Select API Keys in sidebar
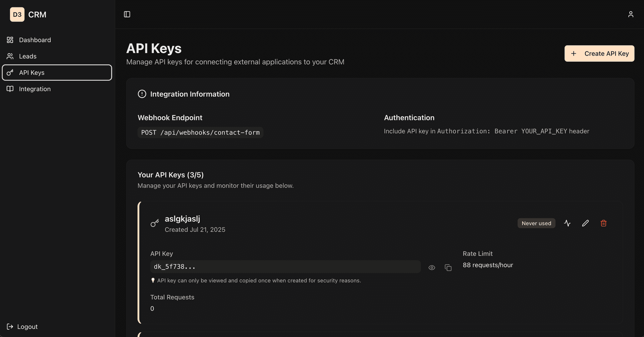Screen dimensions: 644x337 pos(32,73)
